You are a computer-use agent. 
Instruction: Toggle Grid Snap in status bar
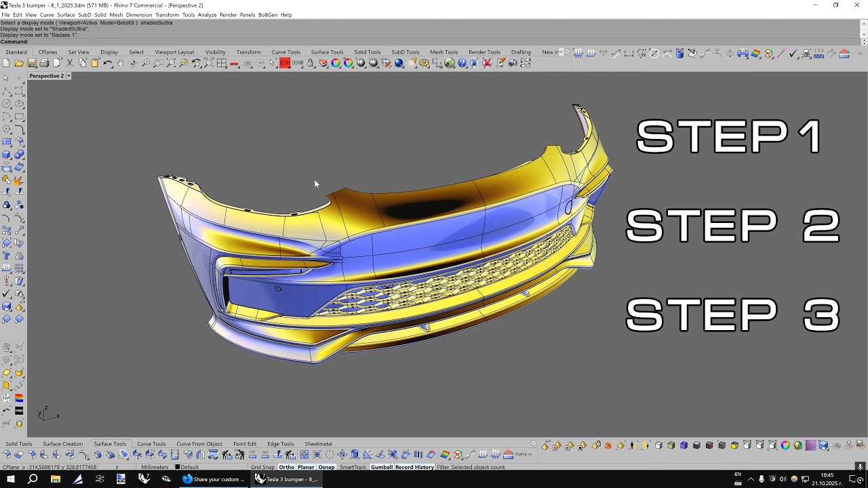point(263,467)
